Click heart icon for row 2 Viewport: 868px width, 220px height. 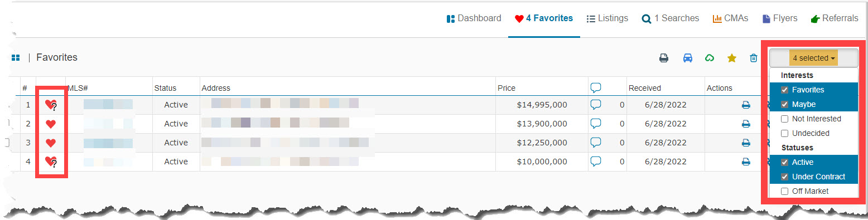51,124
